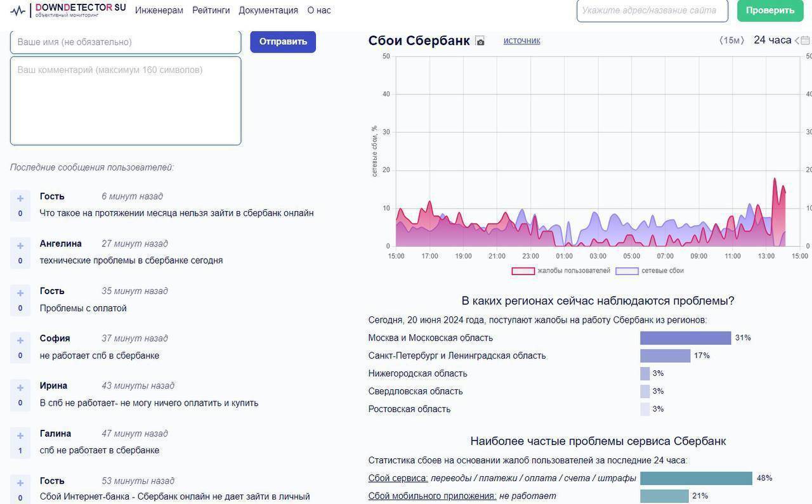Upvote Ангелина's comment with plus icon

point(20,245)
